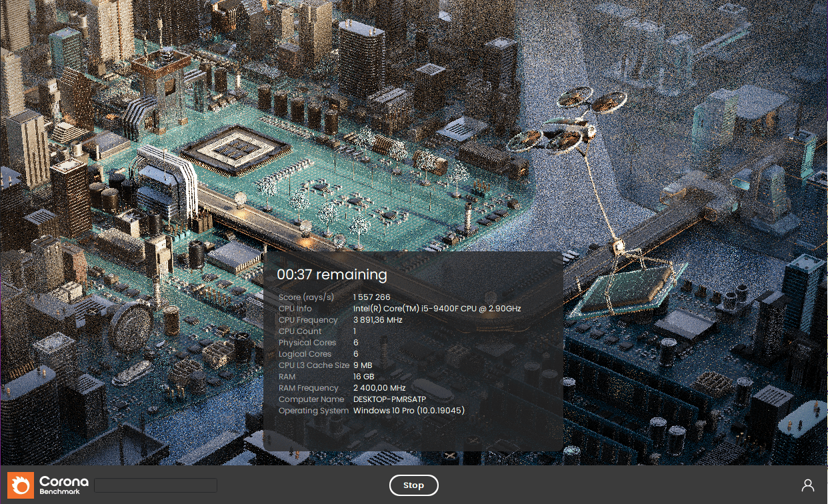
Task: Click the Corona Benchmark text logo
Action: coord(63,485)
